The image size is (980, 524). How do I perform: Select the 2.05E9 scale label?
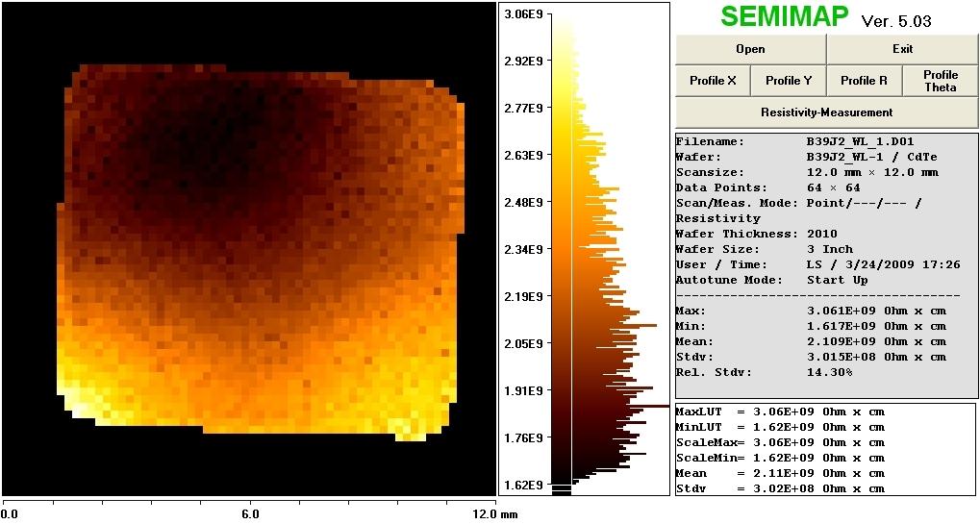(x=522, y=343)
